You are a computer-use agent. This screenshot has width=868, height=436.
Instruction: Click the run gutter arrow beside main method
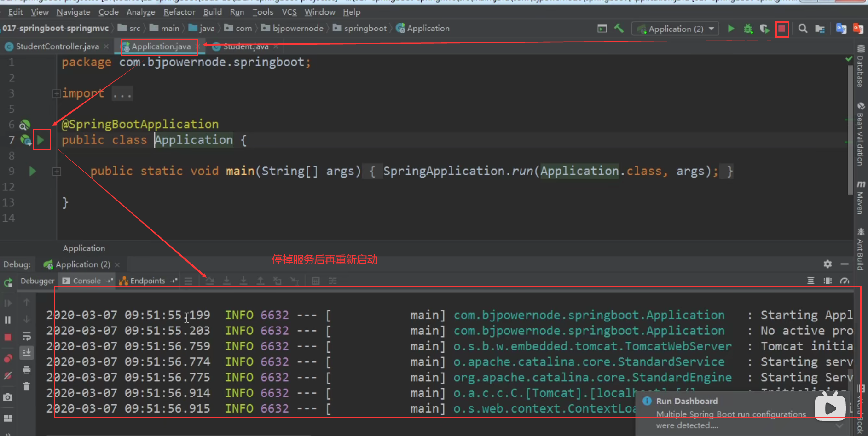[32, 171]
